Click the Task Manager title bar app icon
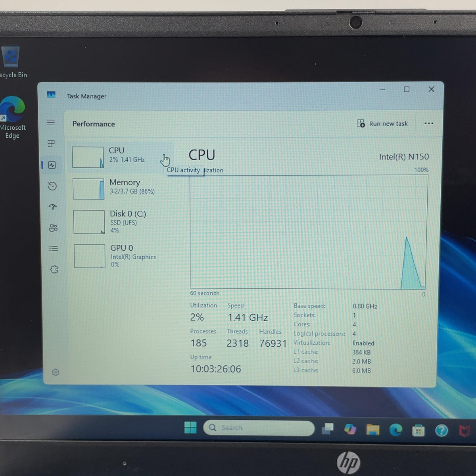This screenshot has height=476, width=476. tap(51, 95)
